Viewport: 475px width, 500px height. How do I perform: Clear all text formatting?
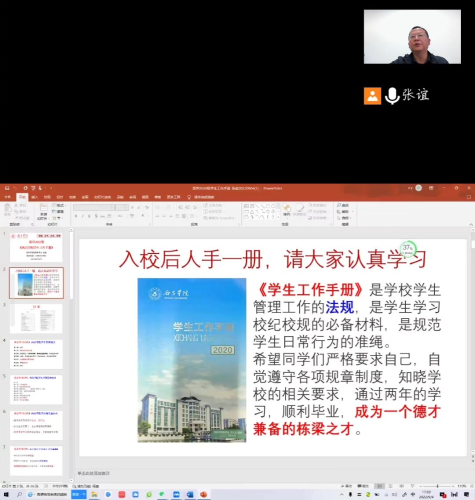pos(147,207)
